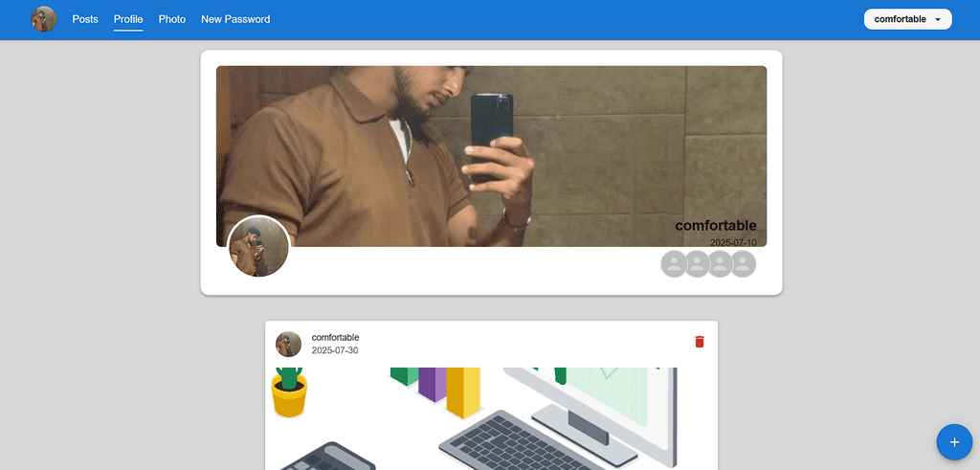Switch to the Profile tab
The width and height of the screenshot is (980, 470).
coord(128,19)
